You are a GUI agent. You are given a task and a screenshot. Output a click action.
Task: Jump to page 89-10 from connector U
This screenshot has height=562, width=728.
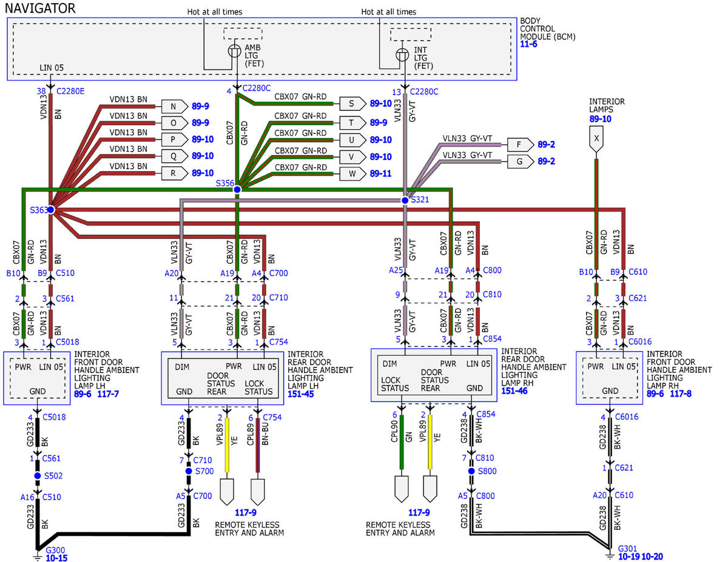tap(381, 139)
